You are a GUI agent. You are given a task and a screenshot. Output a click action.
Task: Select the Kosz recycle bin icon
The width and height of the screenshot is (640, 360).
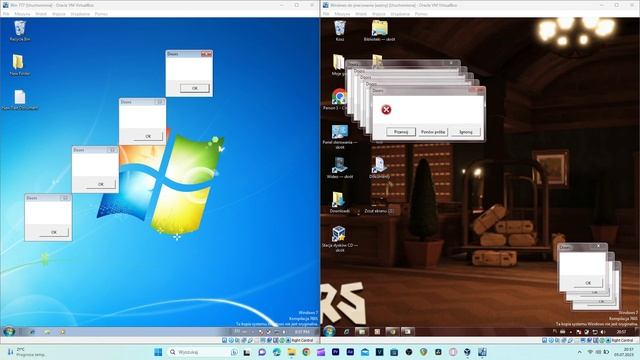(340, 31)
